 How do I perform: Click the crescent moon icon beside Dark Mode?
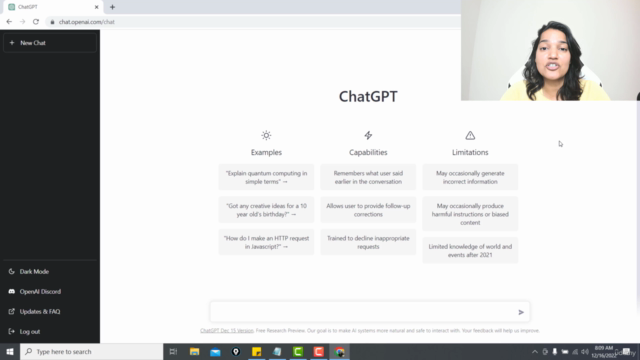tap(11, 271)
